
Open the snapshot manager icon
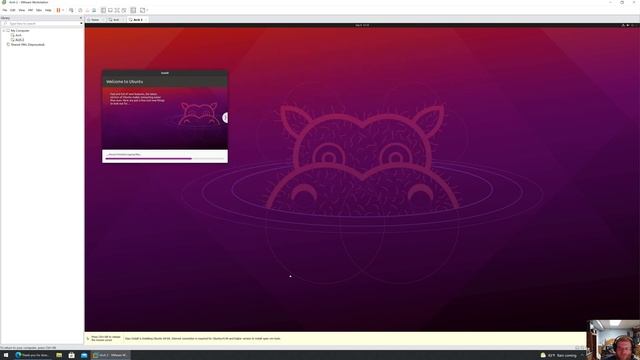click(94, 10)
